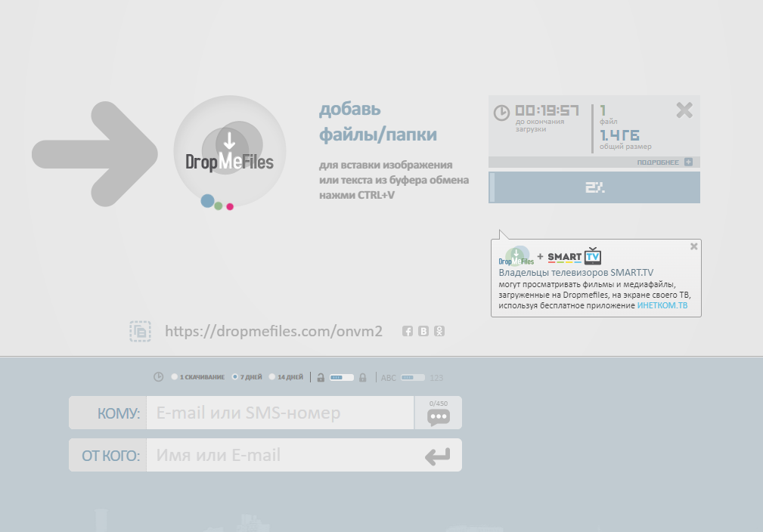Share link via Facebook icon
763x532 pixels.
pos(408,331)
